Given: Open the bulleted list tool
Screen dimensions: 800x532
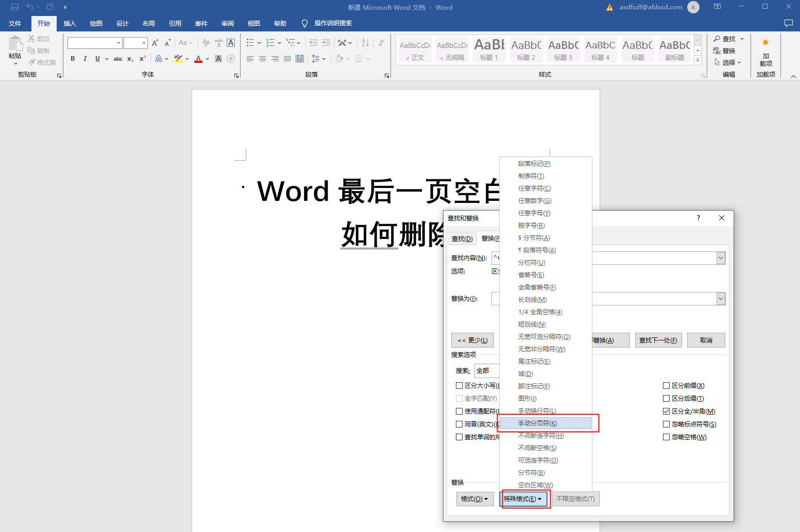Looking at the screenshot, I should coord(249,42).
